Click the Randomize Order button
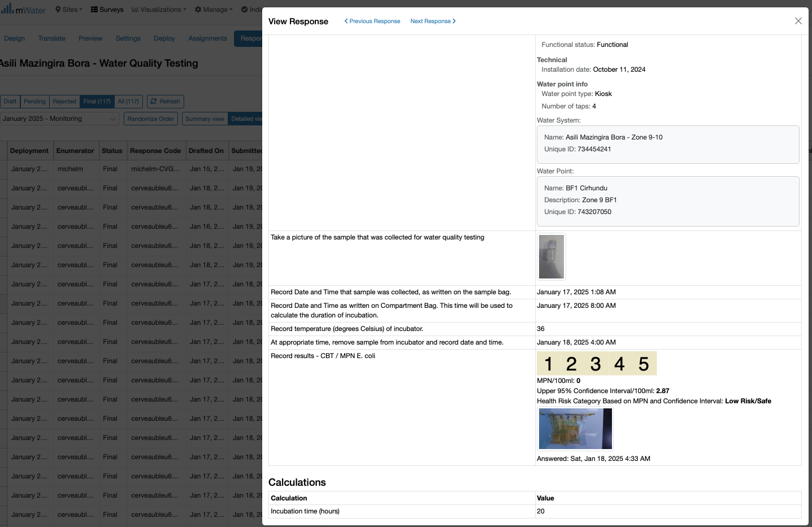The width and height of the screenshot is (812, 527). [151, 119]
